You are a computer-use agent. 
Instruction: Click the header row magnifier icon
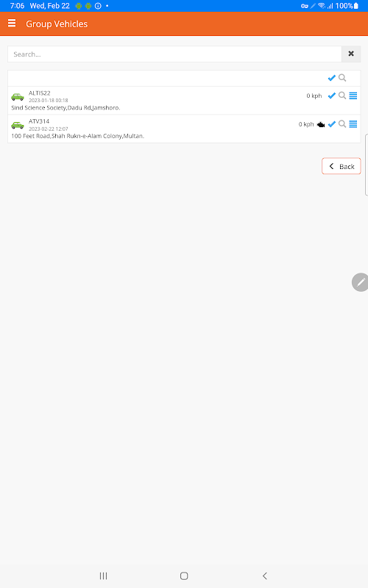[342, 78]
